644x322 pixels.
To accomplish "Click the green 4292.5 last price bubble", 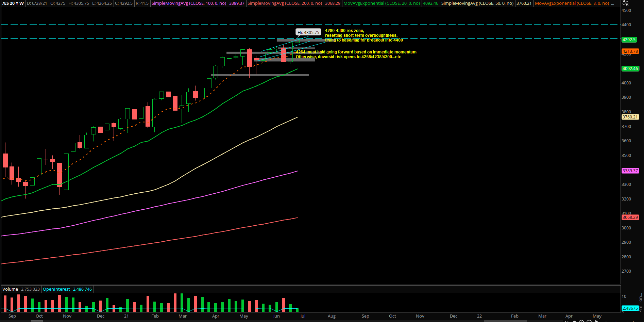I will pos(629,39).
